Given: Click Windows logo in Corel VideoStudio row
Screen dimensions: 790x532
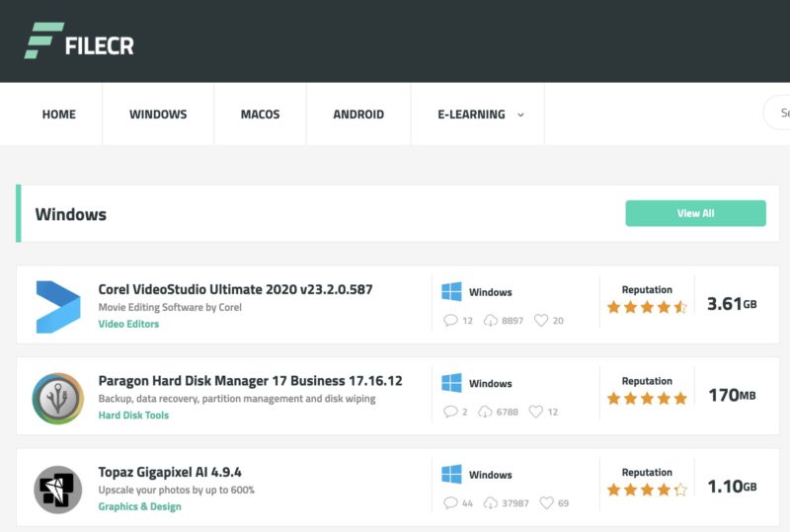Looking at the screenshot, I should (451, 292).
